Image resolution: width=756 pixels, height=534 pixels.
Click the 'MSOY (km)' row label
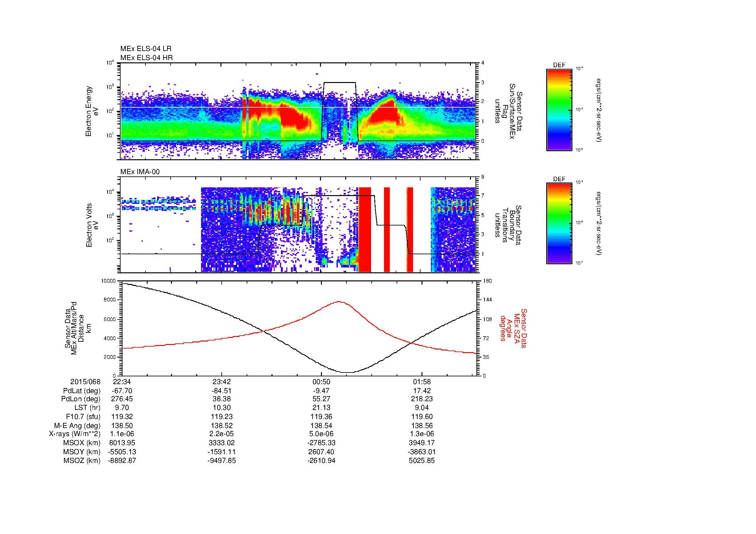pyautogui.click(x=82, y=452)
